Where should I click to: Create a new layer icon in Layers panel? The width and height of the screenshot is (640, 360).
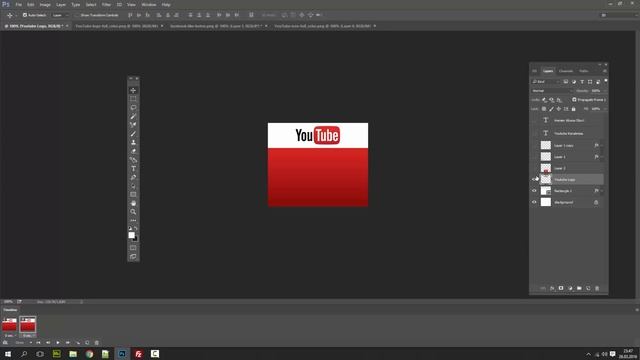(588, 288)
